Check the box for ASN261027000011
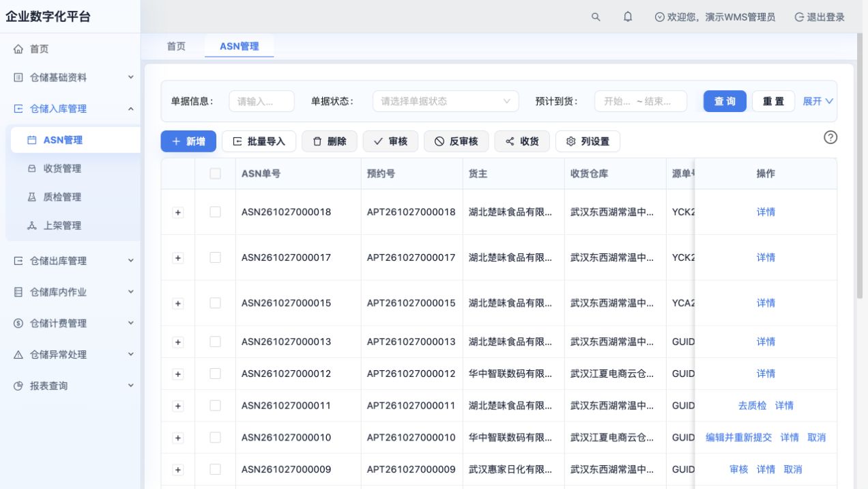The image size is (868, 489). 215,406
